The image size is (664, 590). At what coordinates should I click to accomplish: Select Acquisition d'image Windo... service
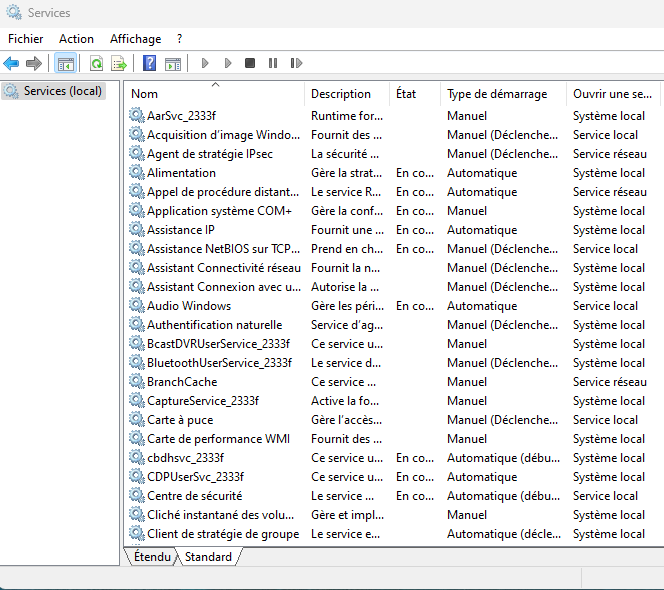coord(223,135)
